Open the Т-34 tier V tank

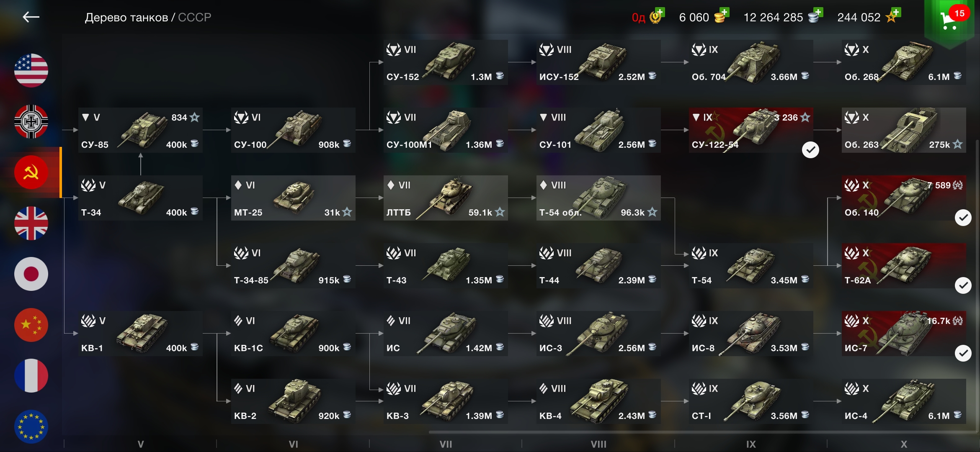click(x=140, y=198)
